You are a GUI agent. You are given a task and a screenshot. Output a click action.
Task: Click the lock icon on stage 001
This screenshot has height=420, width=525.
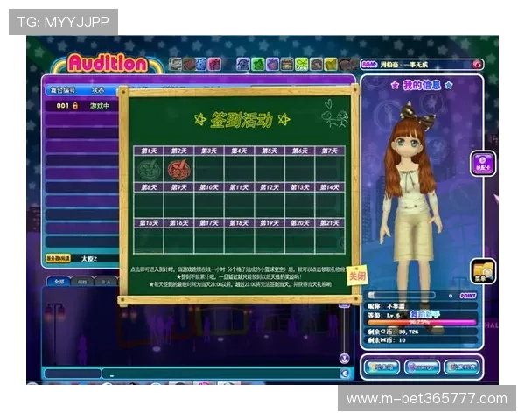75,106
